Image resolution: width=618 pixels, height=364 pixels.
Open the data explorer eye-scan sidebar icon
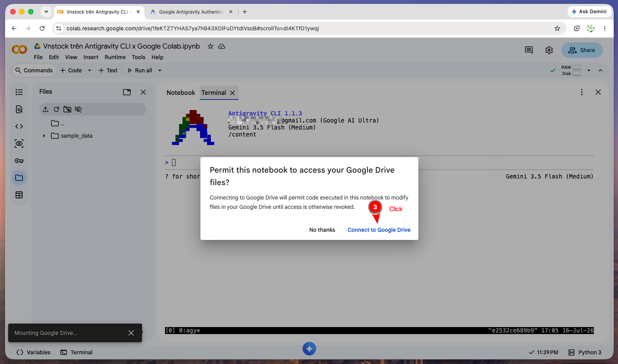pyautogui.click(x=19, y=143)
